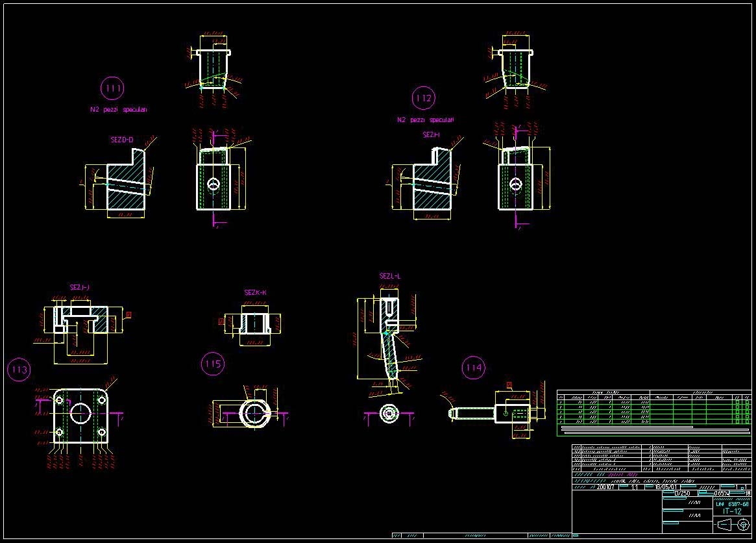Image resolution: width=756 pixels, height=543 pixels.
Task: Click the part balloon numbered 112
Action: (x=423, y=98)
